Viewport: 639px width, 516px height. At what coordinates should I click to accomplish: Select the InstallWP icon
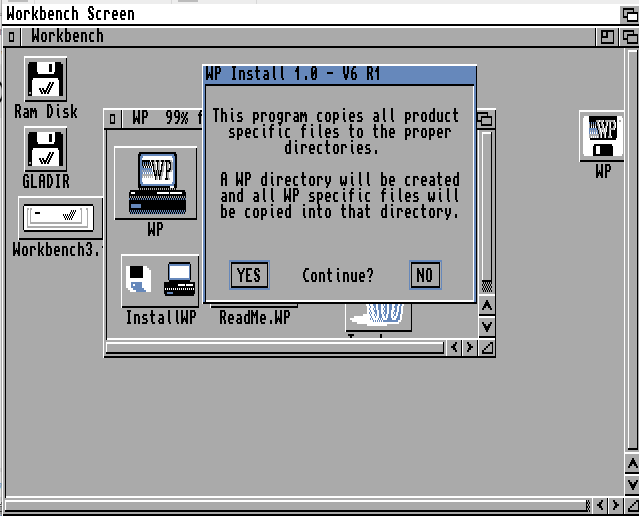click(x=160, y=280)
